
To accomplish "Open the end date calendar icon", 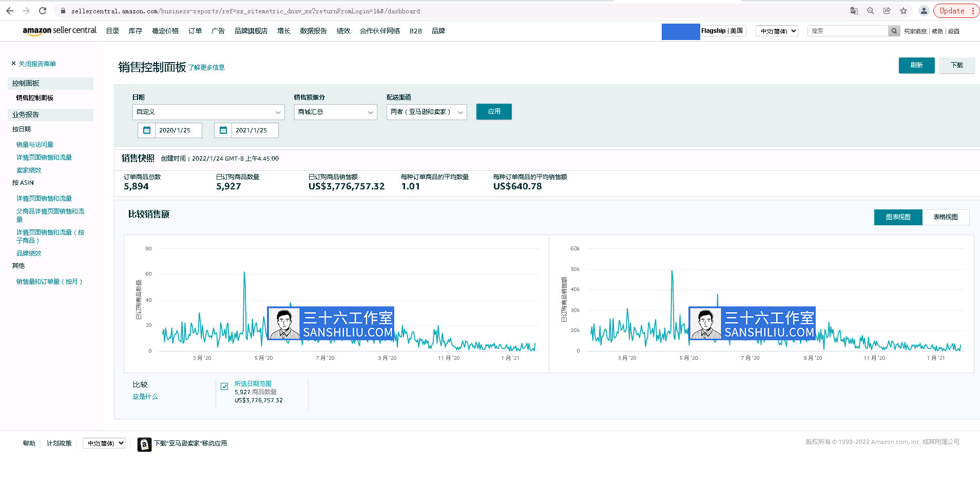I will (223, 130).
